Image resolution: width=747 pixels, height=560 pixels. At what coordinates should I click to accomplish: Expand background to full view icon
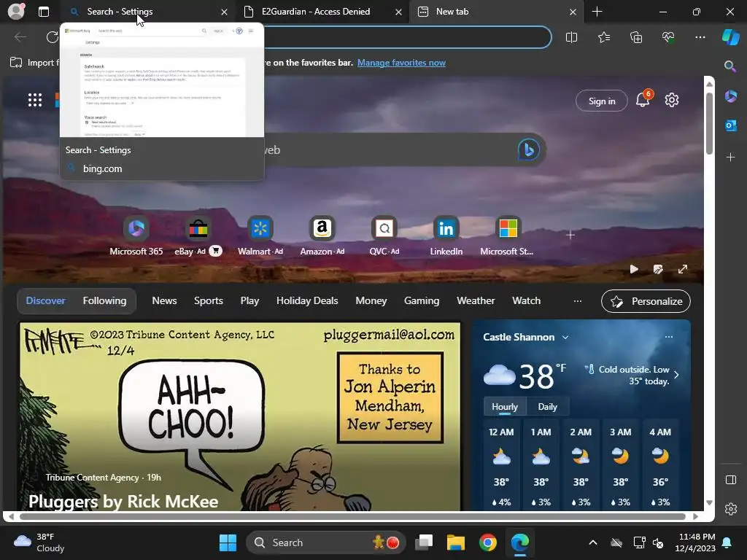click(x=683, y=269)
